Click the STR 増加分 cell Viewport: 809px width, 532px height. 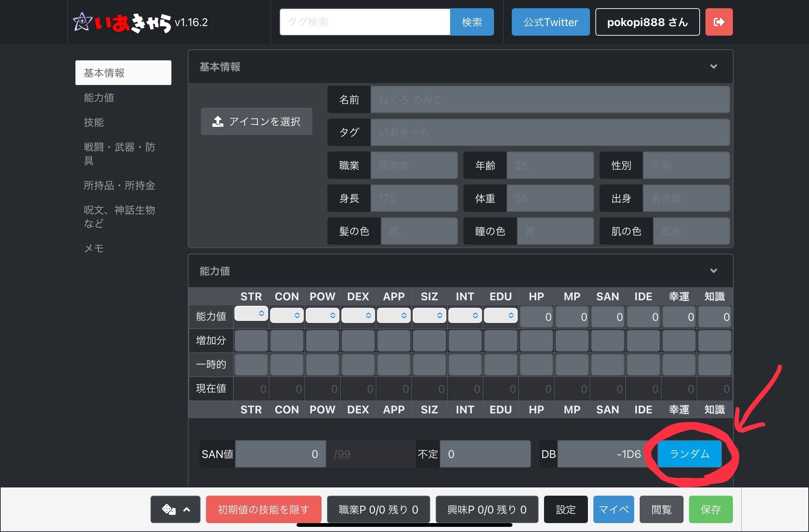click(251, 341)
